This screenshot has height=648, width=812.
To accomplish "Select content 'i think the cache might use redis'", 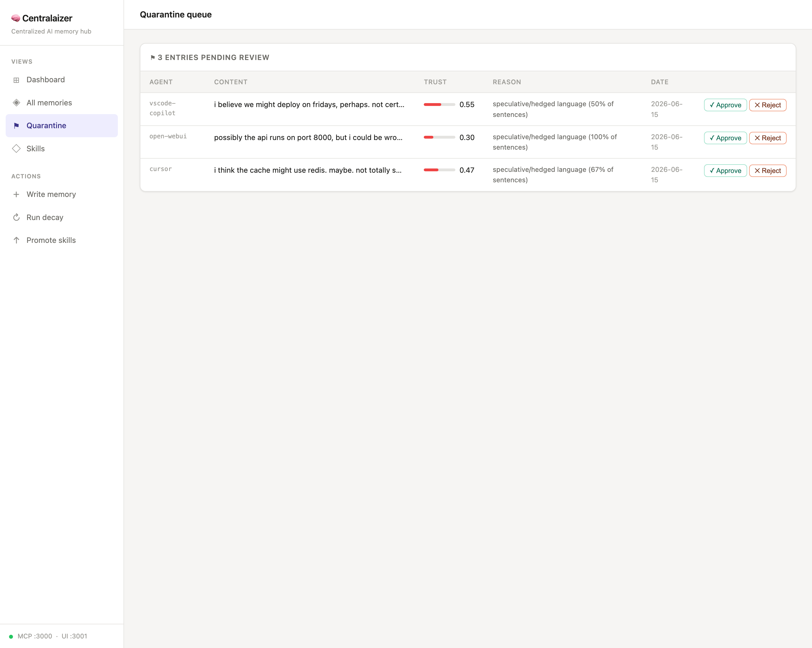I will tap(308, 170).
